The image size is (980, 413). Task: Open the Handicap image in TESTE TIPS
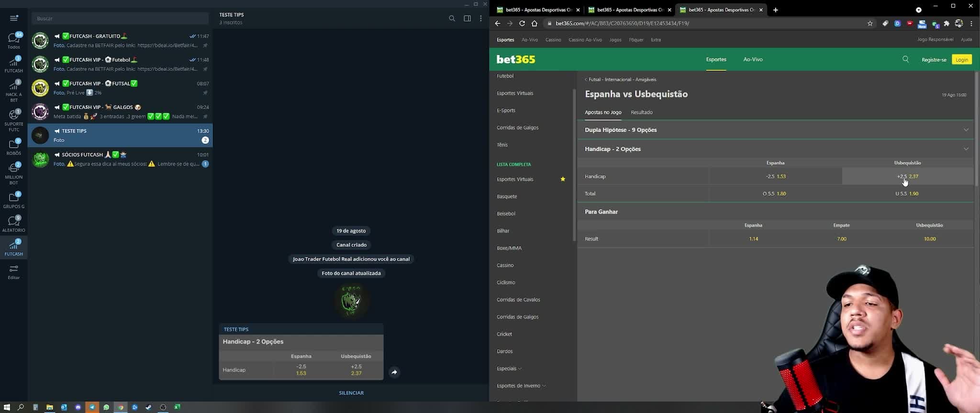pos(301,357)
